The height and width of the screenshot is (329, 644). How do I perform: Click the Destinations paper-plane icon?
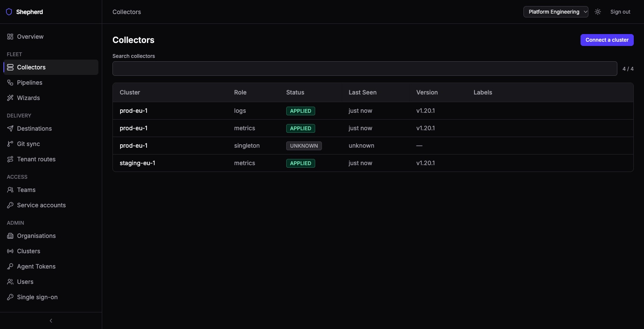pos(10,129)
